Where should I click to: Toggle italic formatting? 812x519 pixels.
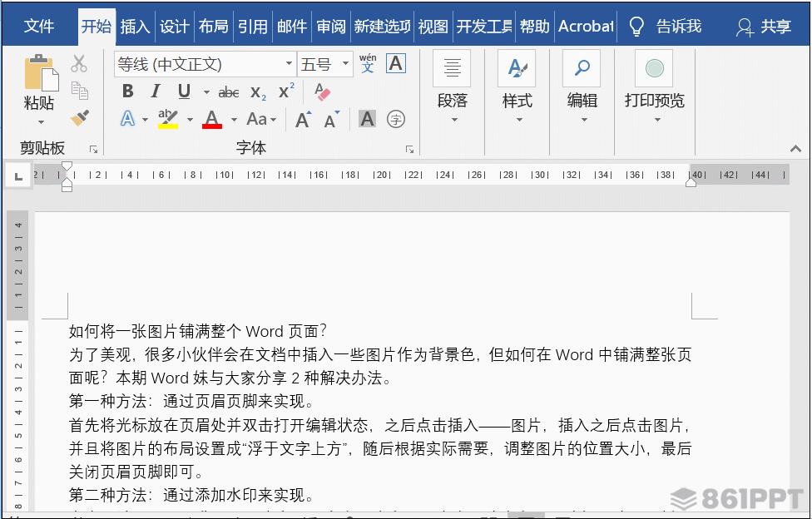tap(156, 91)
